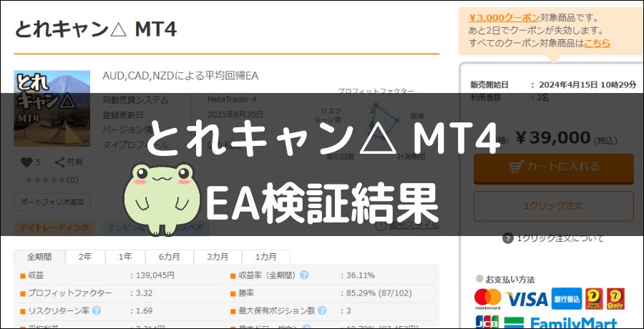Click the 勝率 value 85.29% (87/102)
This screenshot has width=644, height=329.
pos(379,293)
